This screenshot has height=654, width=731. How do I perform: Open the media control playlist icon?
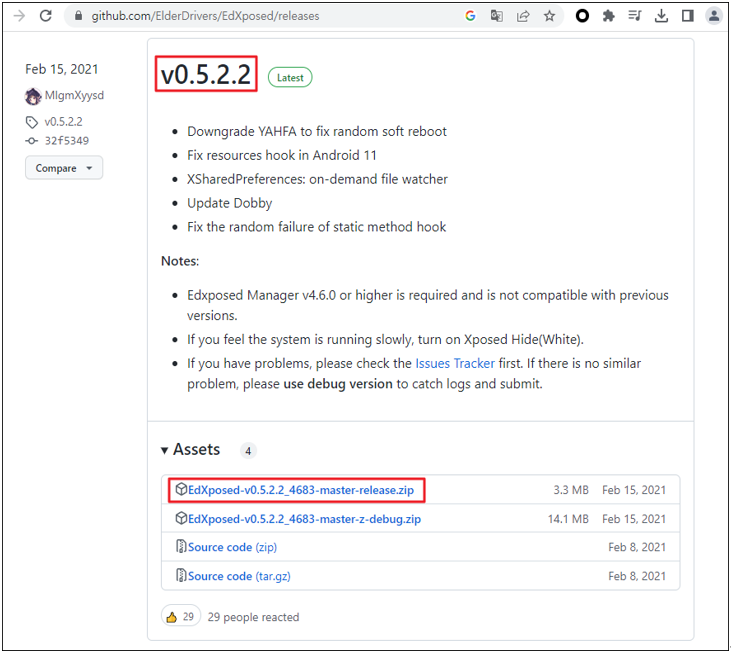[634, 16]
